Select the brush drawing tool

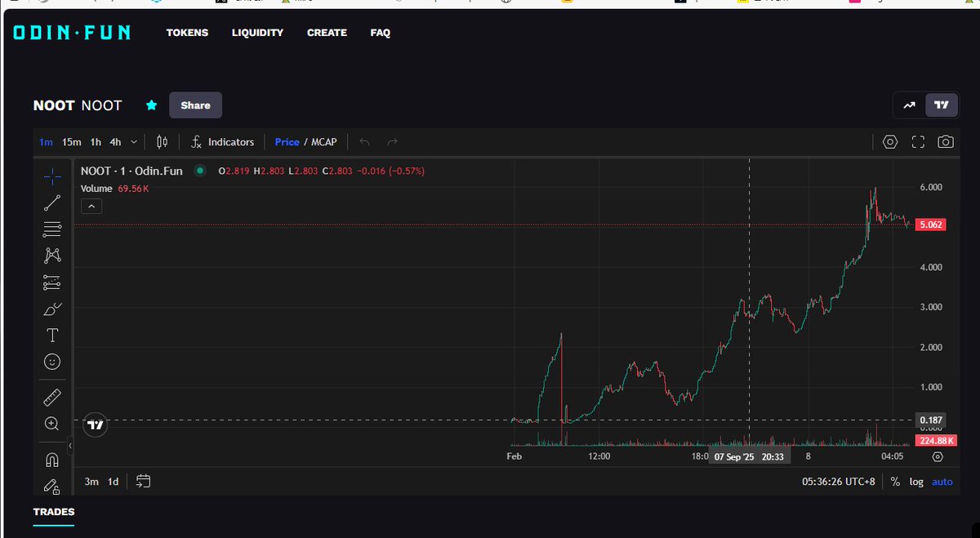52,309
